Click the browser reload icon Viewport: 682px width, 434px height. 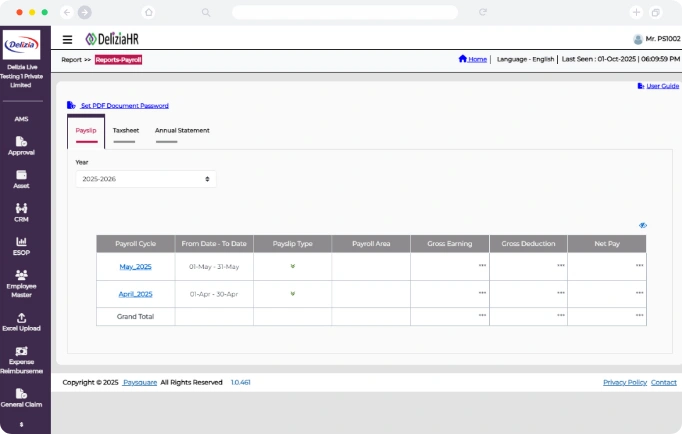pos(483,12)
